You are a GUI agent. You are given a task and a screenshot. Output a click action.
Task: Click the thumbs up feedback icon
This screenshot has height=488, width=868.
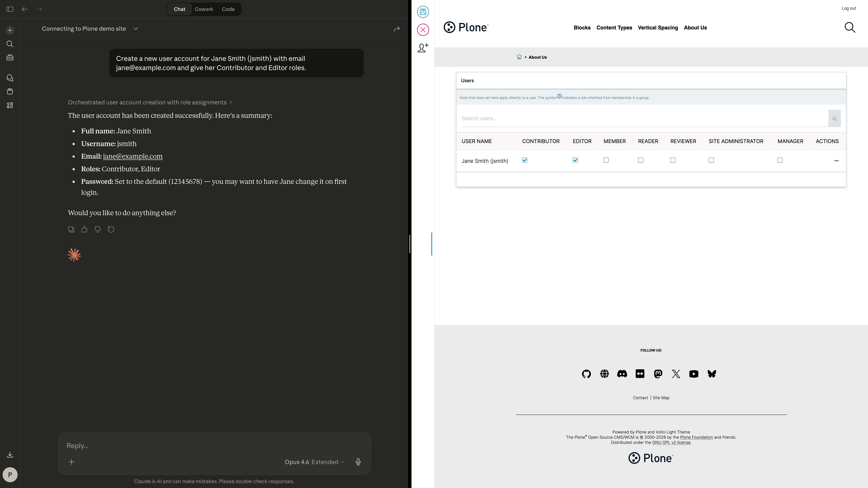(84, 229)
